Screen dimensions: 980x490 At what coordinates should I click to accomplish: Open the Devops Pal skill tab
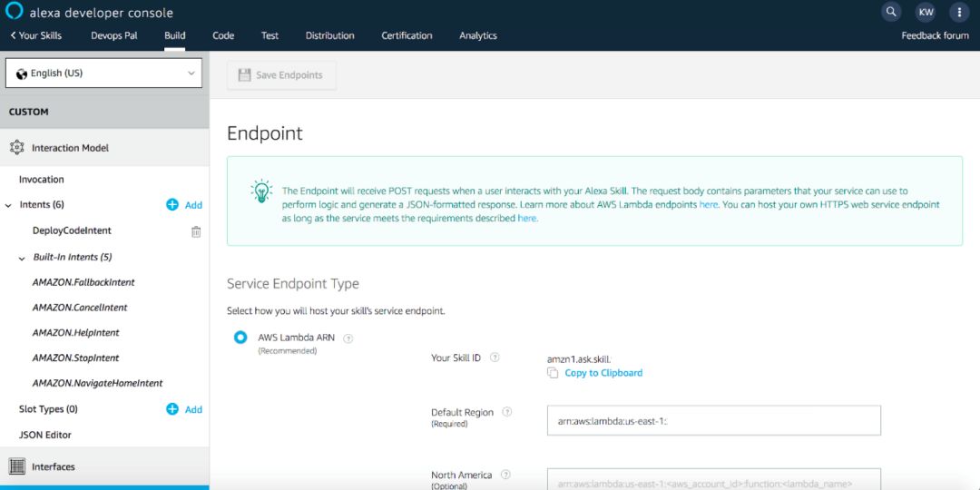point(113,35)
